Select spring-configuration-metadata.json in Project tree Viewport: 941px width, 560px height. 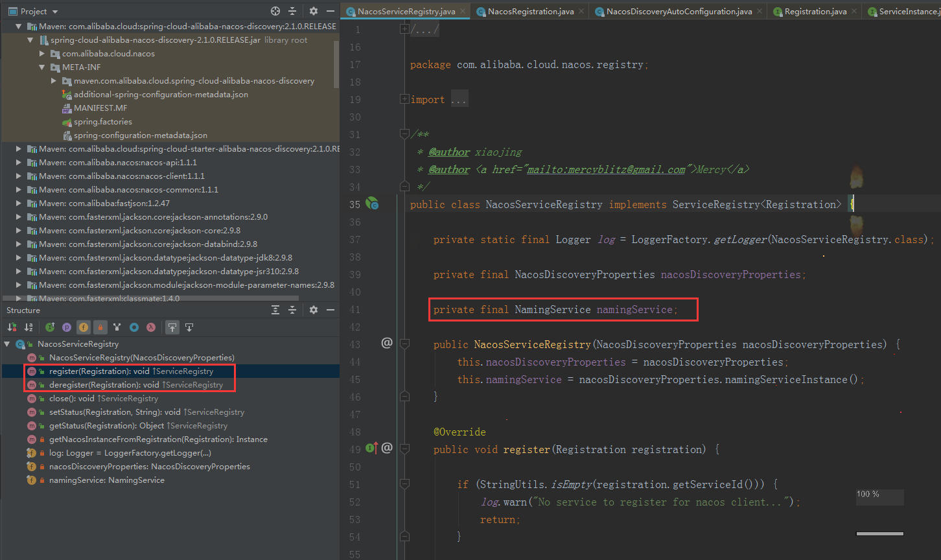tap(140, 135)
